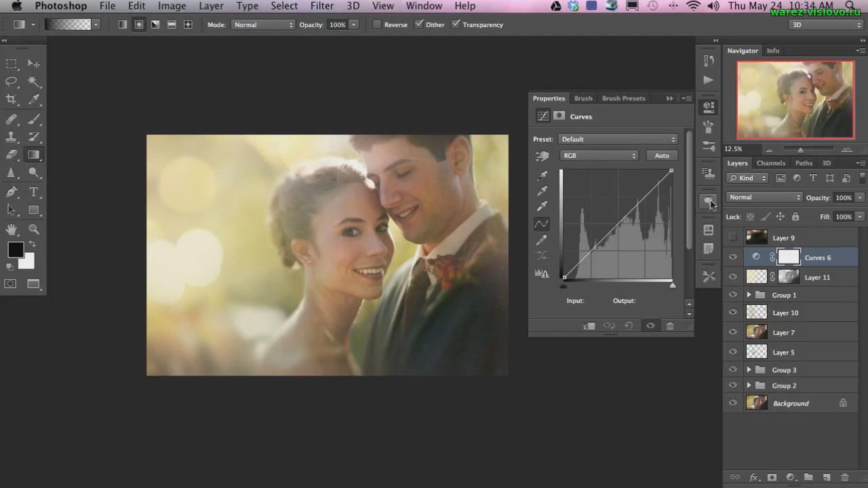Hide the Layer 7 layer
This screenshot has height=488, width=868.
[x=732, y=333]
